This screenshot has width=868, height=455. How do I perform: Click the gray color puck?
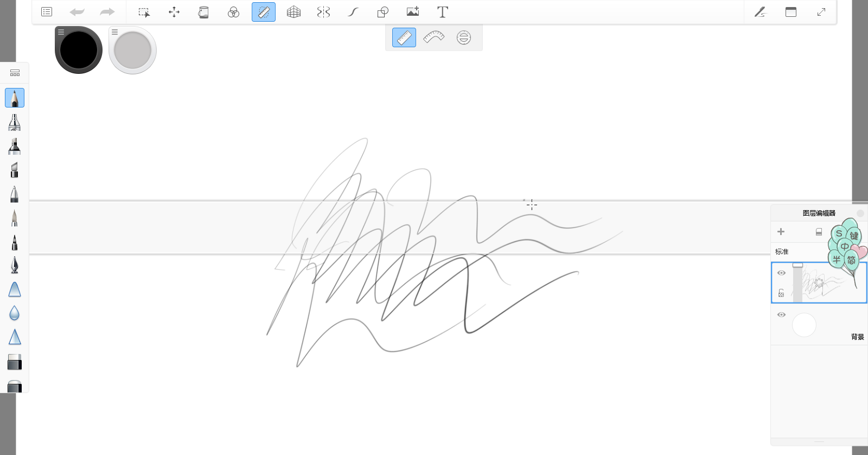click(133, 50)
